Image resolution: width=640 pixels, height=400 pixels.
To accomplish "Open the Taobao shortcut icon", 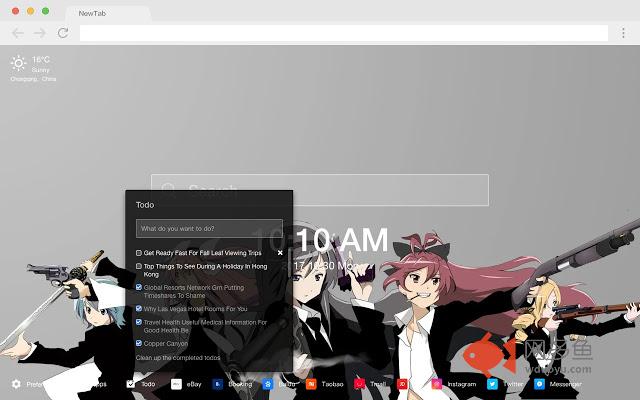I will (311, 384).
